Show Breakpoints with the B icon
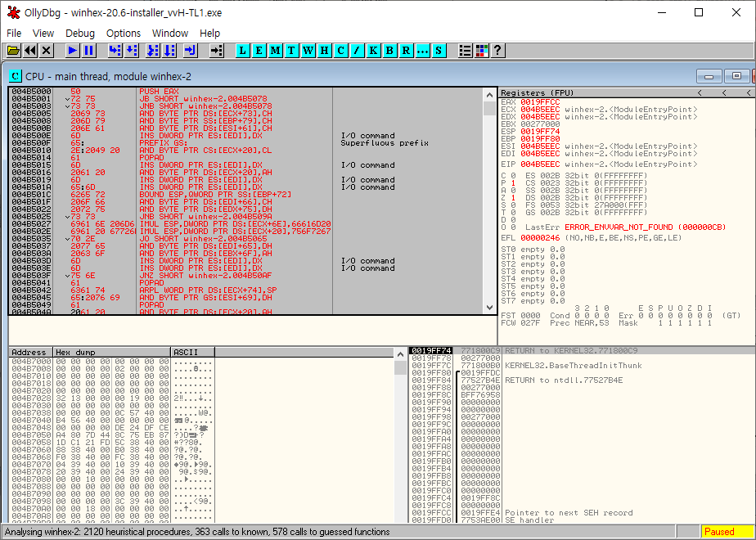756x540 pixels. click(x=390, y=50)
